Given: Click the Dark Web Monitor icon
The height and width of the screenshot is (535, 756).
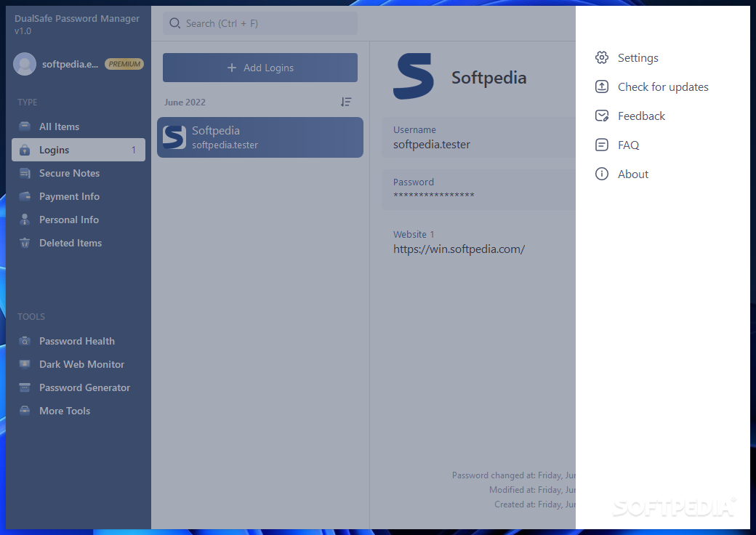Looking at the screenshot, I should tap(25, 364).
